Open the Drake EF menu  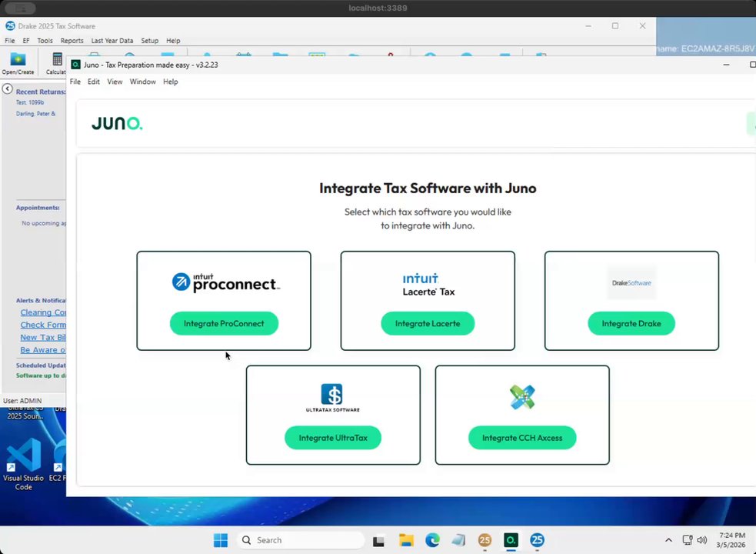click(x=26, y=41)
